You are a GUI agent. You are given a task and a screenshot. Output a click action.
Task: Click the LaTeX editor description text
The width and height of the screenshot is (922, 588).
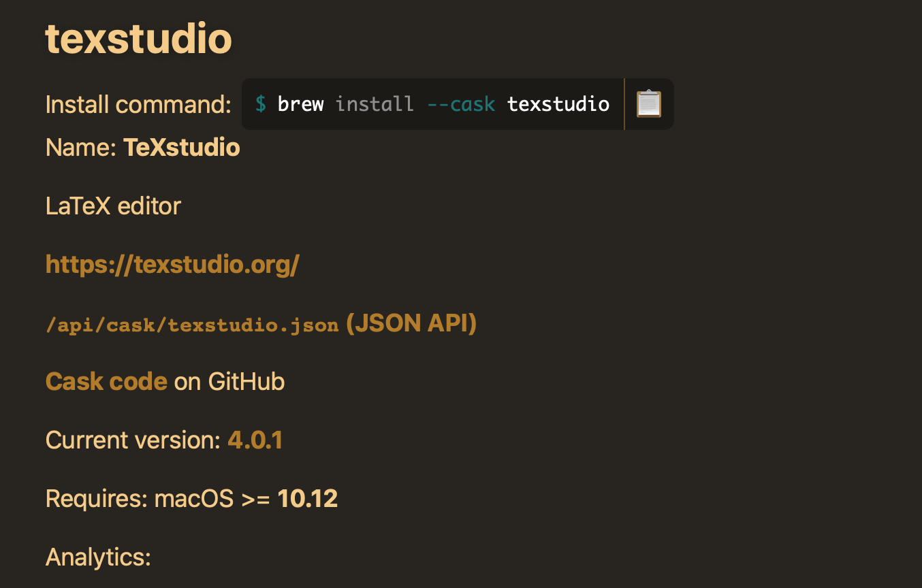tap(112, 206)
